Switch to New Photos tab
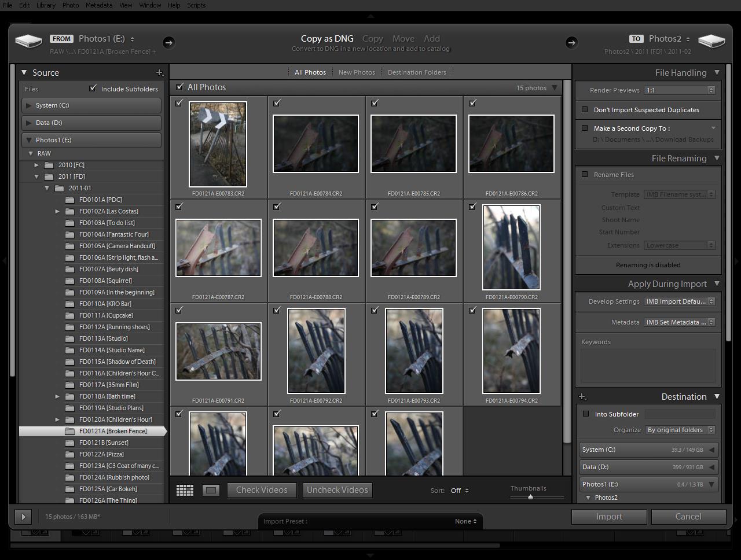Viewport: 741px width, 560px height. pos(357,72)
